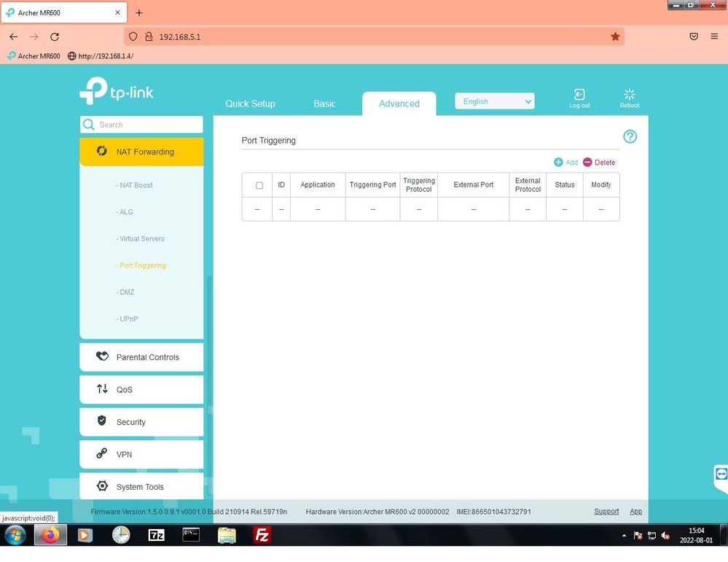The height and width of the screenshot is (562, 728).
Task: Switch to the Basic tab
Action: [x=324, y=104]
